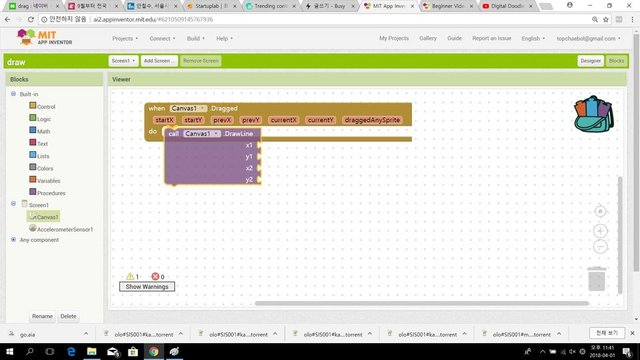Open Windows Start menu
640x360 pixels.
(9, 351)
